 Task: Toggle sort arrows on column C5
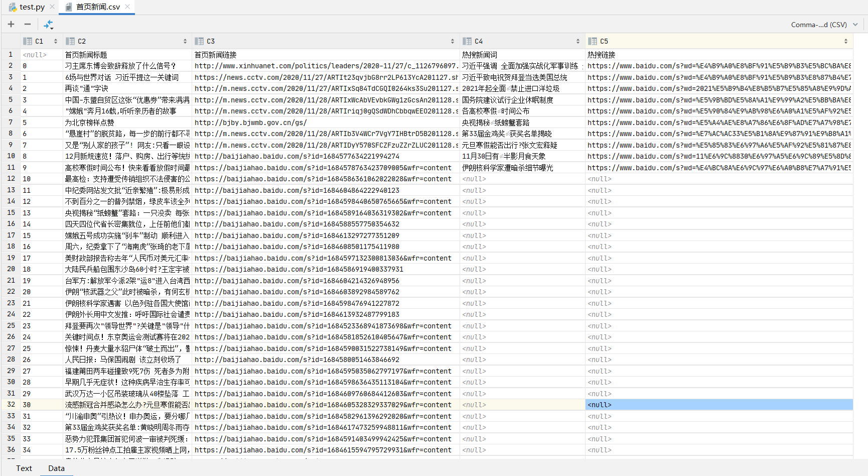point(846,41)
